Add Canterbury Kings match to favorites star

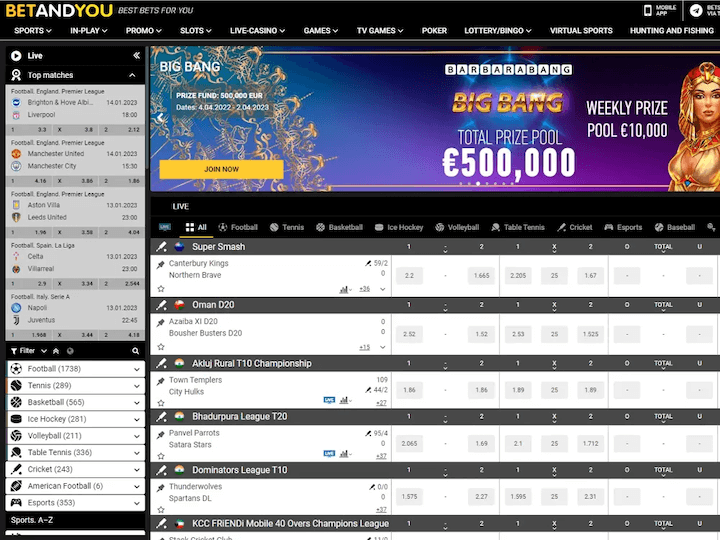tap(161, 289)
